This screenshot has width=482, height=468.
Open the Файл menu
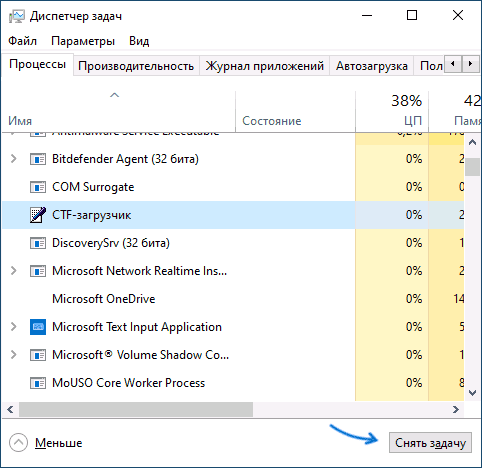click(x=22, y=41)
